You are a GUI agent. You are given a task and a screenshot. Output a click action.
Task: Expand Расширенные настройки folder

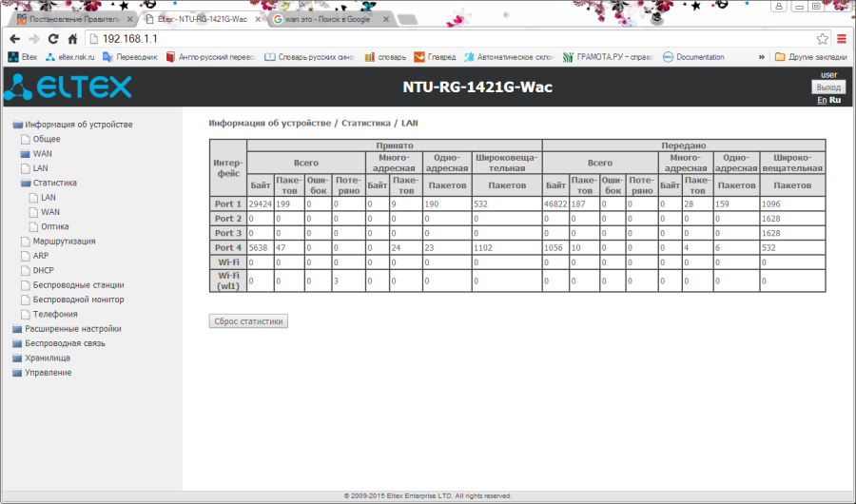pyautogui.click(x=68, y=329)
